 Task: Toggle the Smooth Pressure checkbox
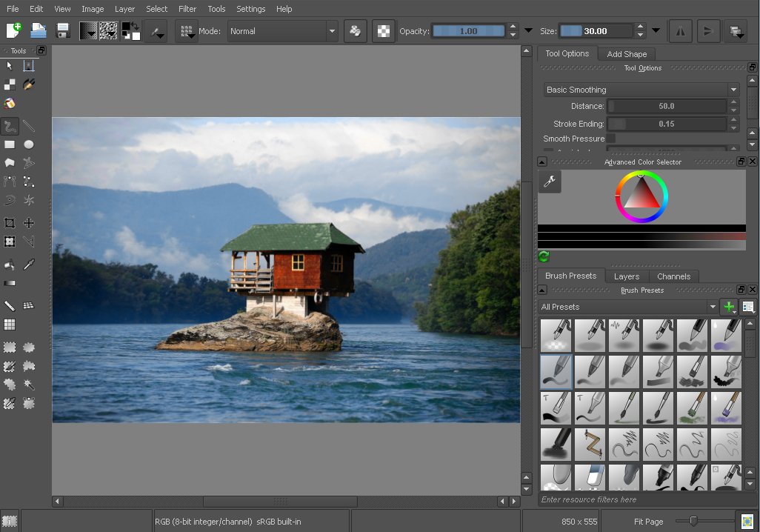[x=611, y=139]
